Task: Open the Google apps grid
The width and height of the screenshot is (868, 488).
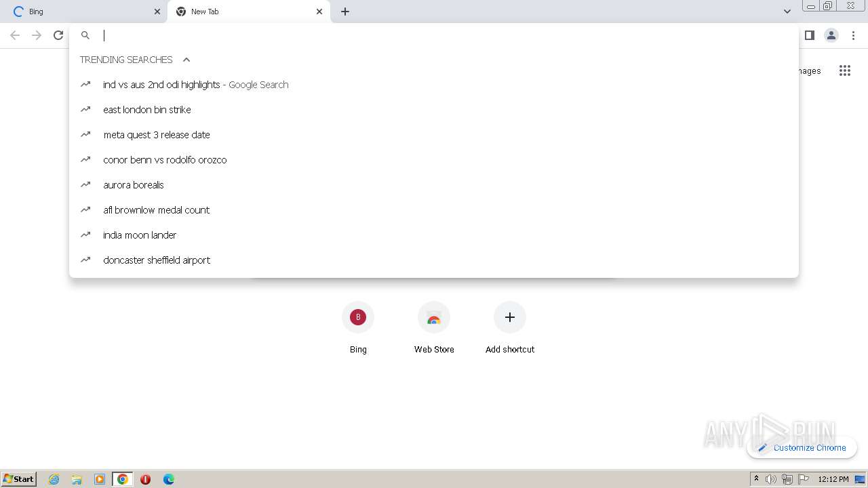Action: (844, 70)
